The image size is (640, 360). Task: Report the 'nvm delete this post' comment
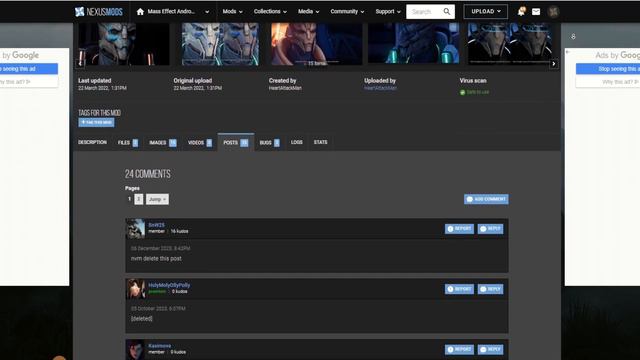click(459, 229)
